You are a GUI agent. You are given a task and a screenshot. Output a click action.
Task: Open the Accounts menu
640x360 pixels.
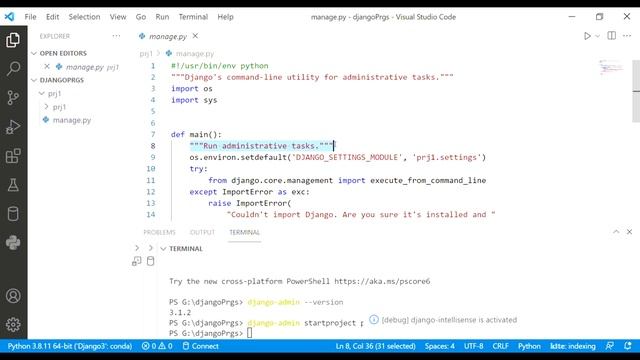pos(13,296)
